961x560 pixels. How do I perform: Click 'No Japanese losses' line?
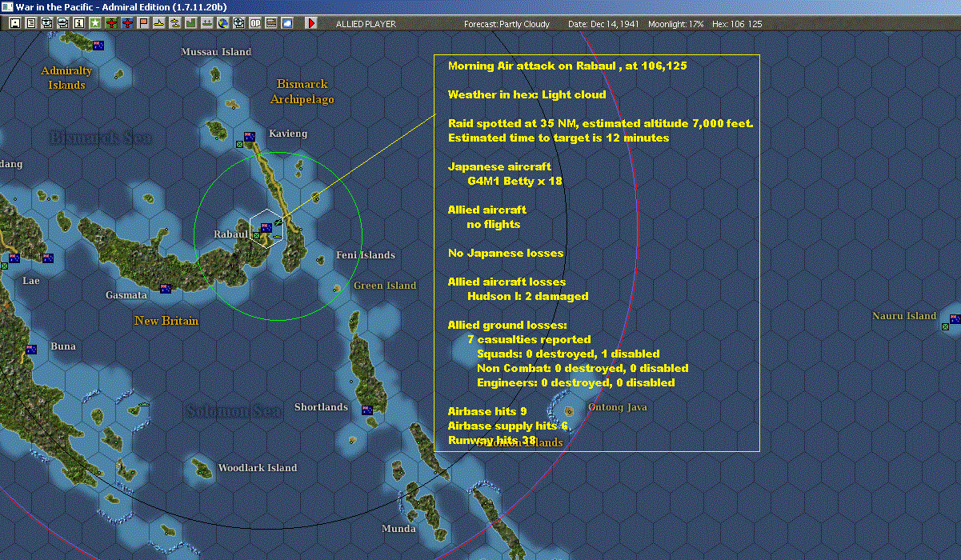tap(506, 253)
